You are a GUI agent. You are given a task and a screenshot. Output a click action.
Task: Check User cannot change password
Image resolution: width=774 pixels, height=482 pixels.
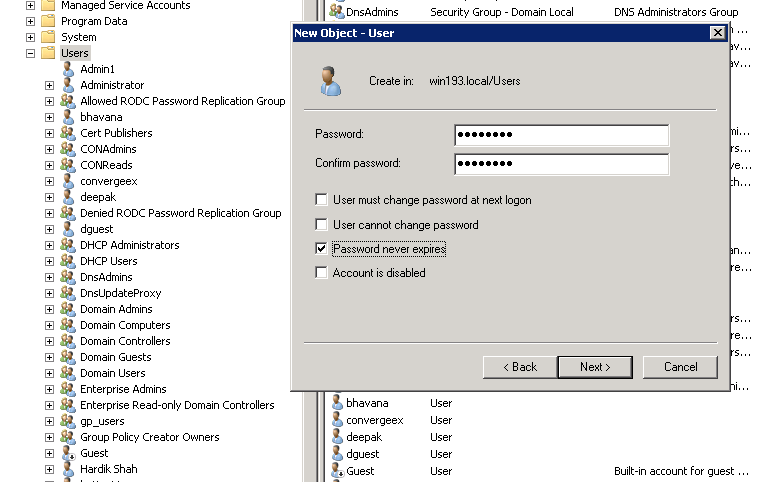click(x=321, y=225)
